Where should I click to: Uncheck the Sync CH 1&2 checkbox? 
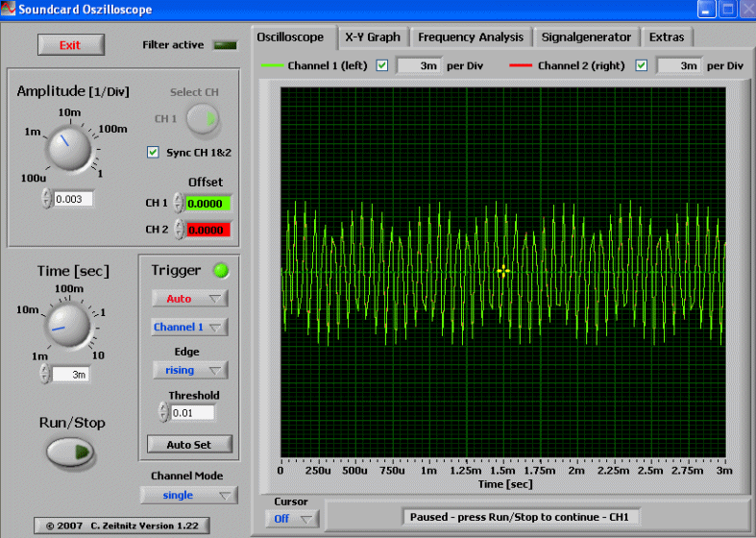[x=153, y=153]
